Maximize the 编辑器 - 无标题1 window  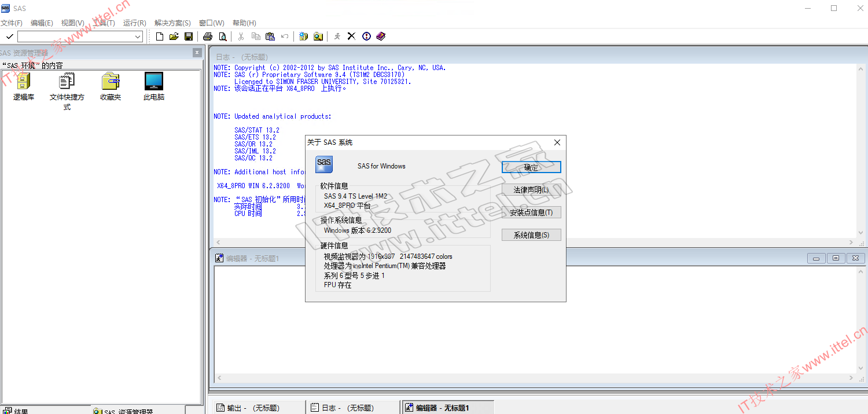click(x=836, y=258)
